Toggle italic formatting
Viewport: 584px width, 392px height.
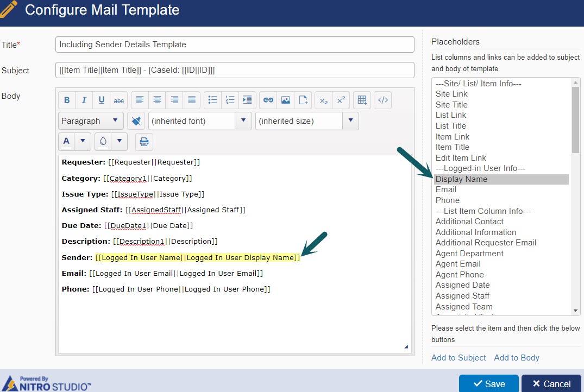(x=84, y=100)
